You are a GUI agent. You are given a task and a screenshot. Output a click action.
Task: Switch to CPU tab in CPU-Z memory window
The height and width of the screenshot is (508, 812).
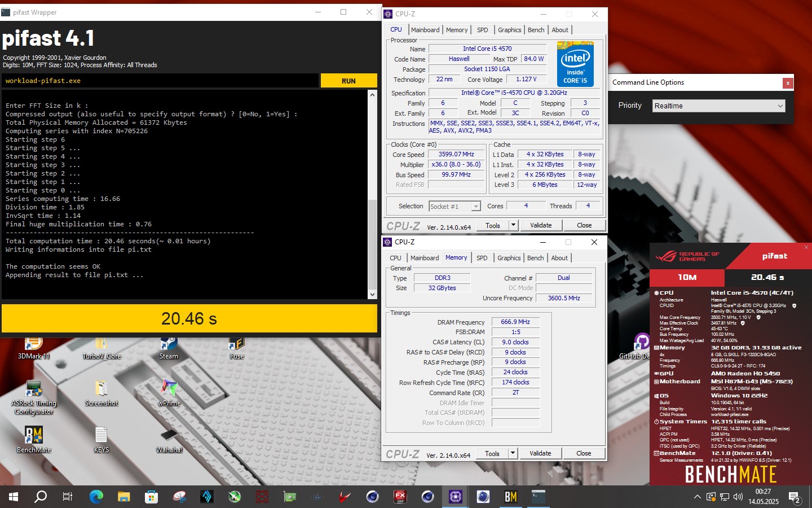pos(396,258)
